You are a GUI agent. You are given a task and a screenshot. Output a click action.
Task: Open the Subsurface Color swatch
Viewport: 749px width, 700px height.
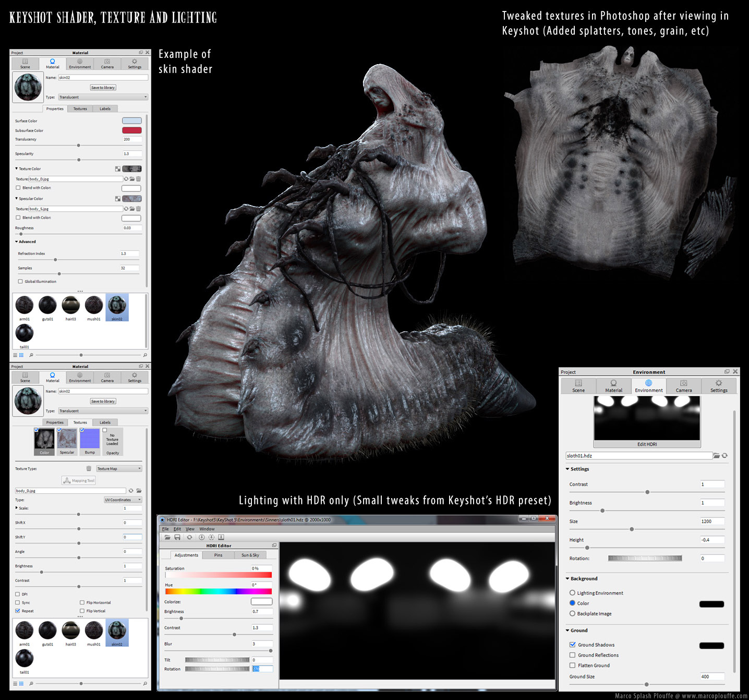coord(131,130)
